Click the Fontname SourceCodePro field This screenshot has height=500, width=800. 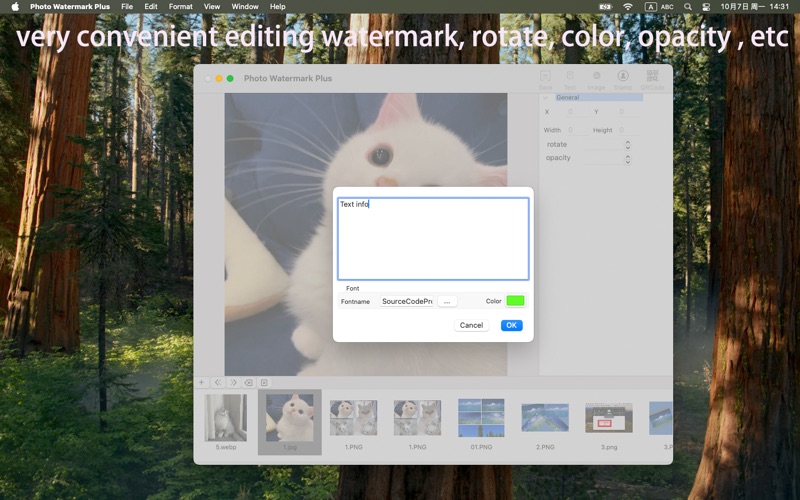407,302
